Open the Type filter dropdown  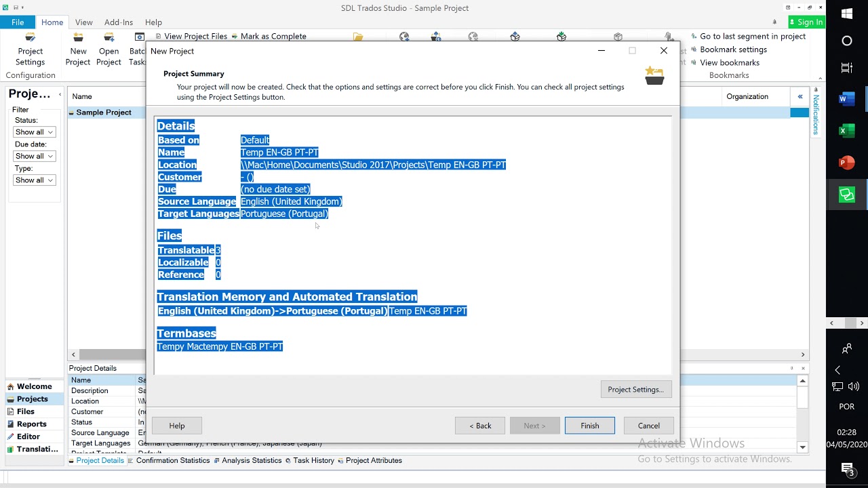(34, 180)
